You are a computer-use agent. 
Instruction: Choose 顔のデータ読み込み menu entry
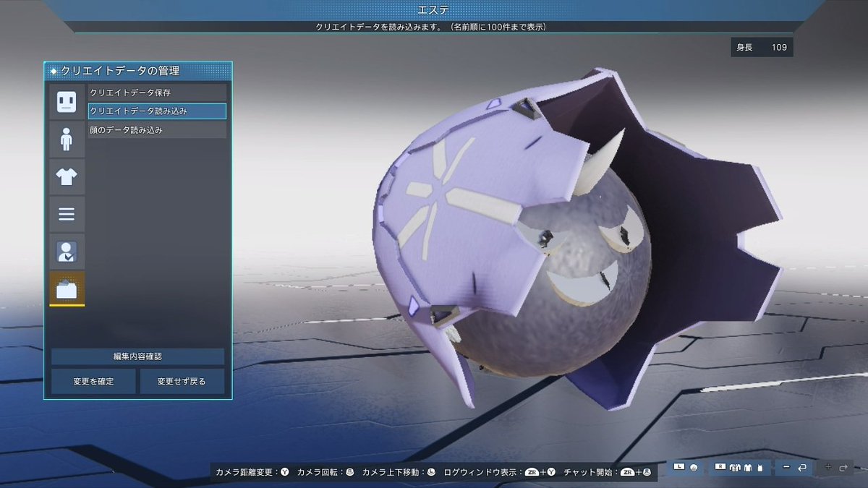coord(157,130)
